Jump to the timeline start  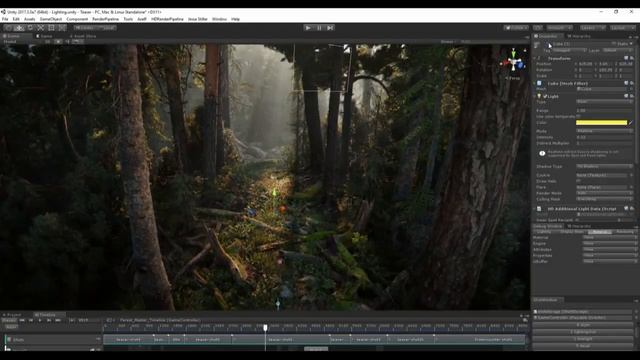[22, 320]
